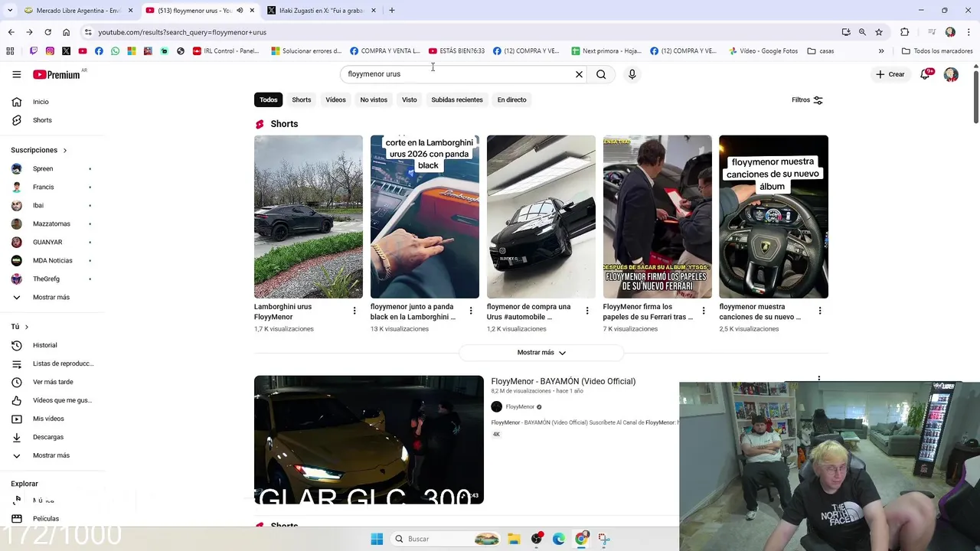Screen dimensions: 980x551
Task: Open options menu for nuevas canciones short
Action: pyautogui.click(x=820, y=311)
